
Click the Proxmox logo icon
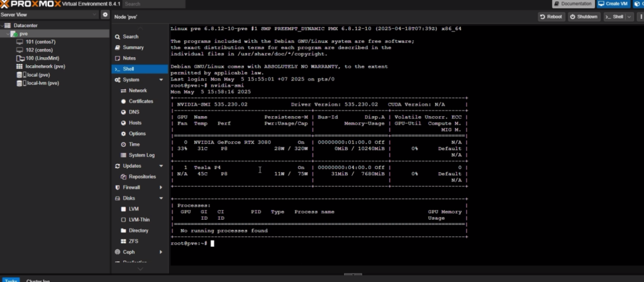pyautogui.click(x=4, y=4)
